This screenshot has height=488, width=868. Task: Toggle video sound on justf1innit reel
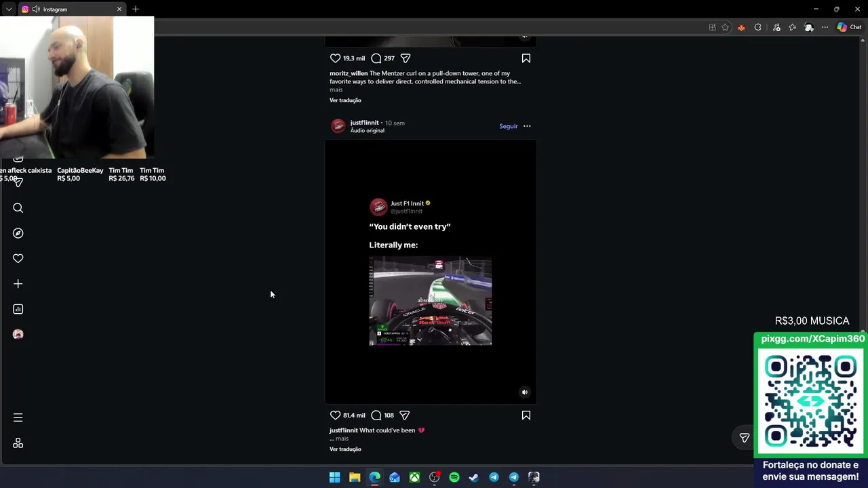(524, 392)
